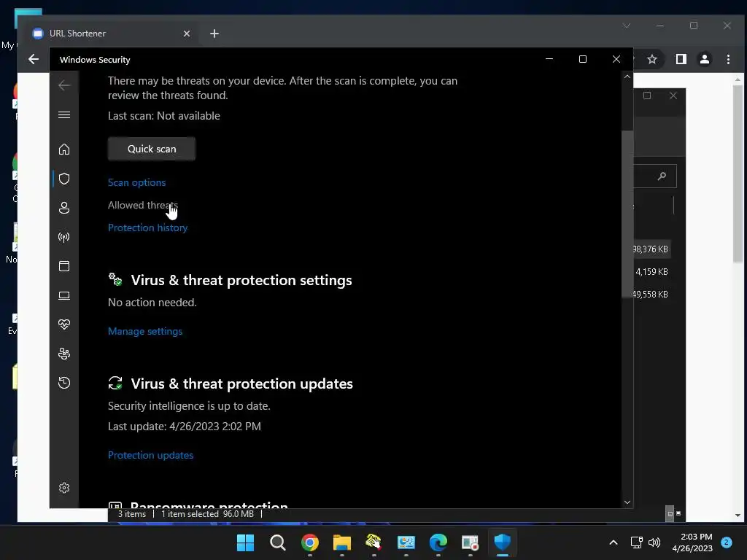Open the Allowed threats link
The height and width of the screenshot is (560, 747).
pyautogui.click(x=142, y=205)
